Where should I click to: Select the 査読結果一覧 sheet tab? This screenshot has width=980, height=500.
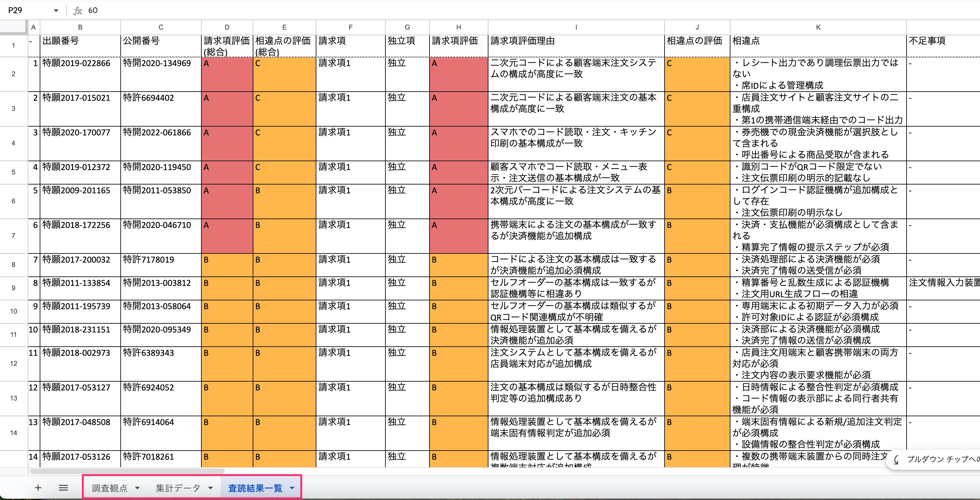pyautogui.click(x=255, y=488)
